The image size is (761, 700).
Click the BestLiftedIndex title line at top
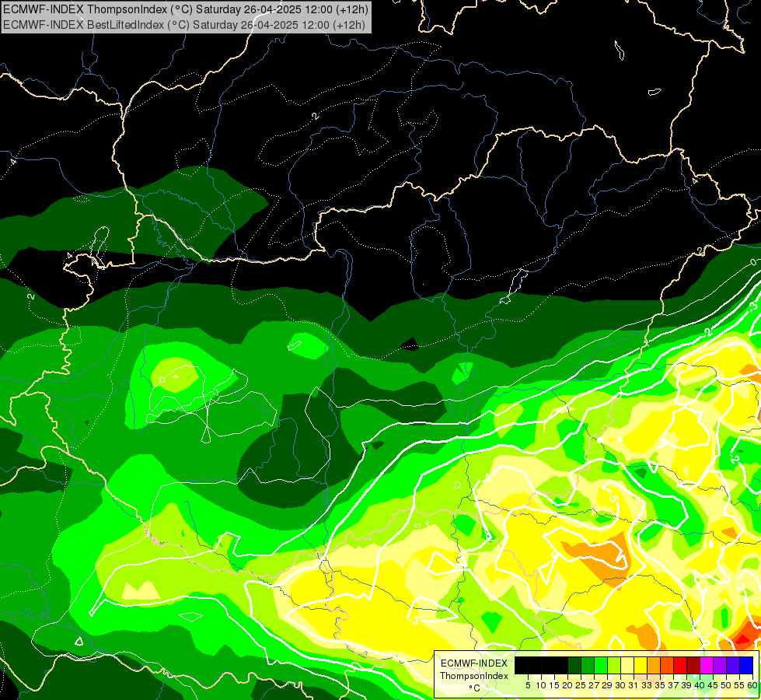tap(184, 25)
